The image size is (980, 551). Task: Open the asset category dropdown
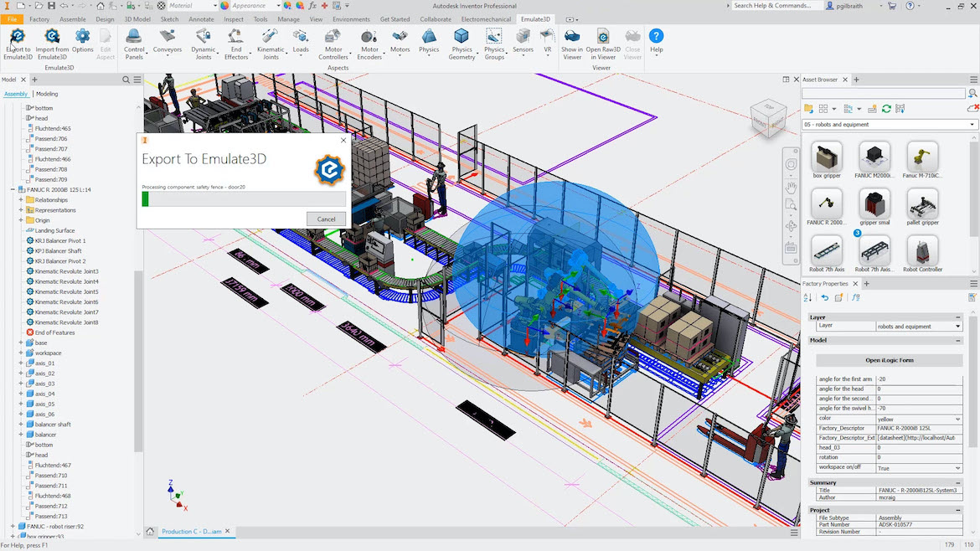pos(972,125)
